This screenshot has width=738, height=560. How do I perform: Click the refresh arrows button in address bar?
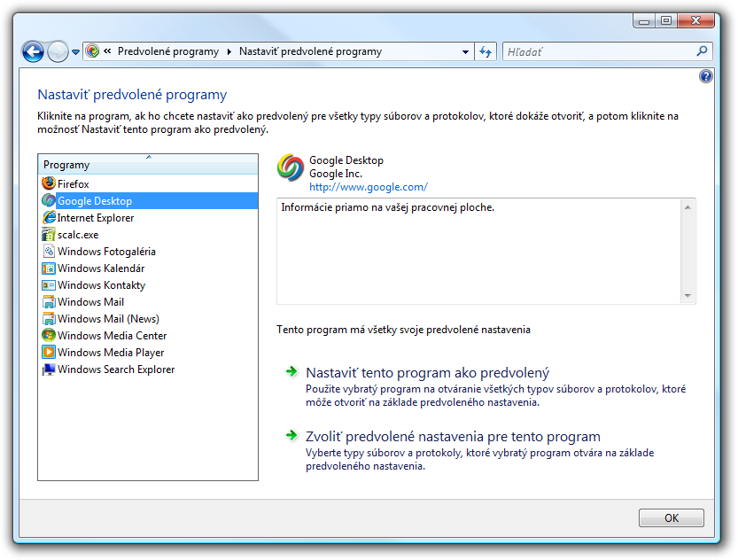pyautogui.click(x=486, y=51)
